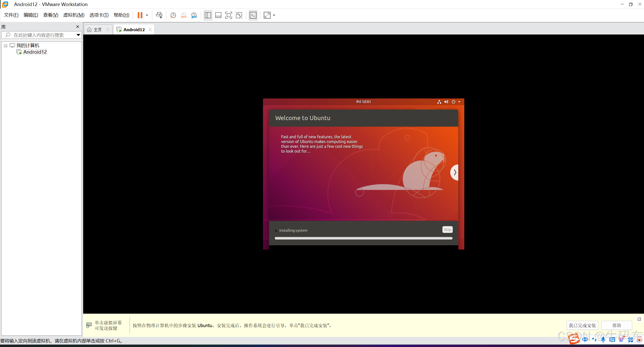Click Send Ctrl+Alt+Del toolbar icon
Image resolution: width=644 pixels, height=347 pixels.
159,15
